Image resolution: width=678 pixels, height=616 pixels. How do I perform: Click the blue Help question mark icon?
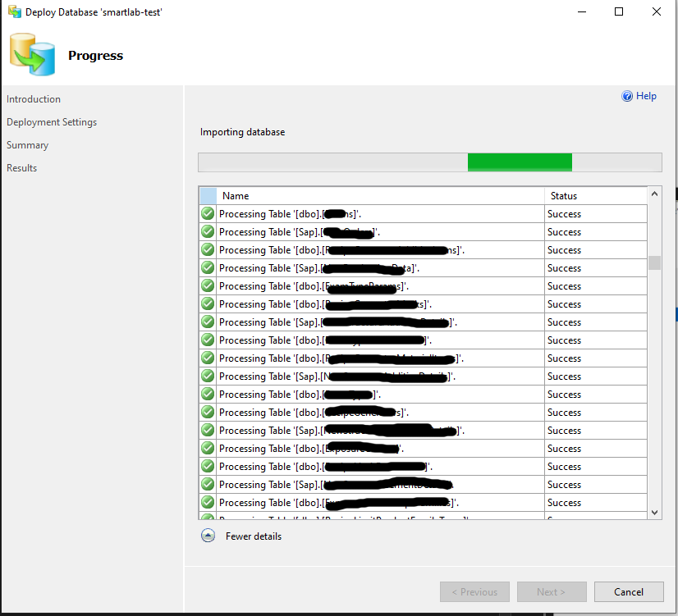point(628,96)
